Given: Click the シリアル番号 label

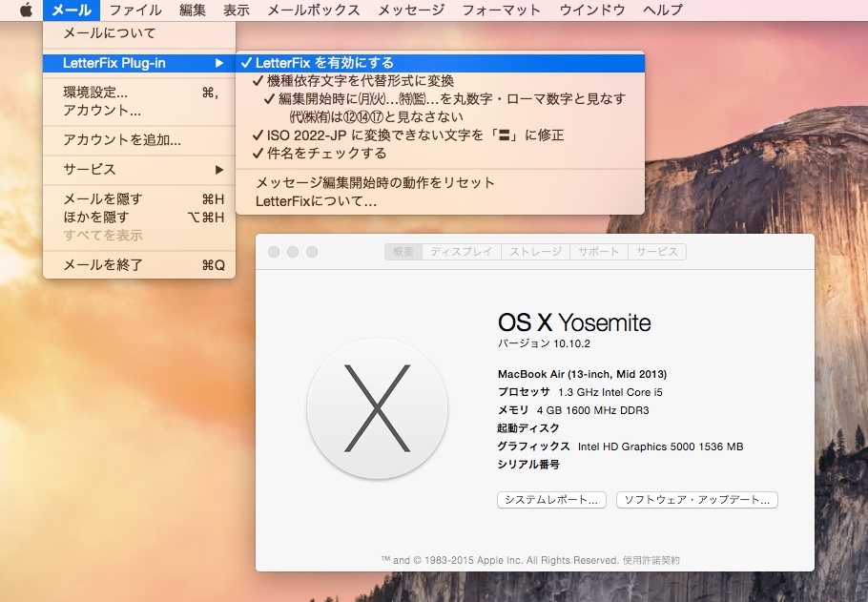Looking at the screenshot, I should (528, 465).
